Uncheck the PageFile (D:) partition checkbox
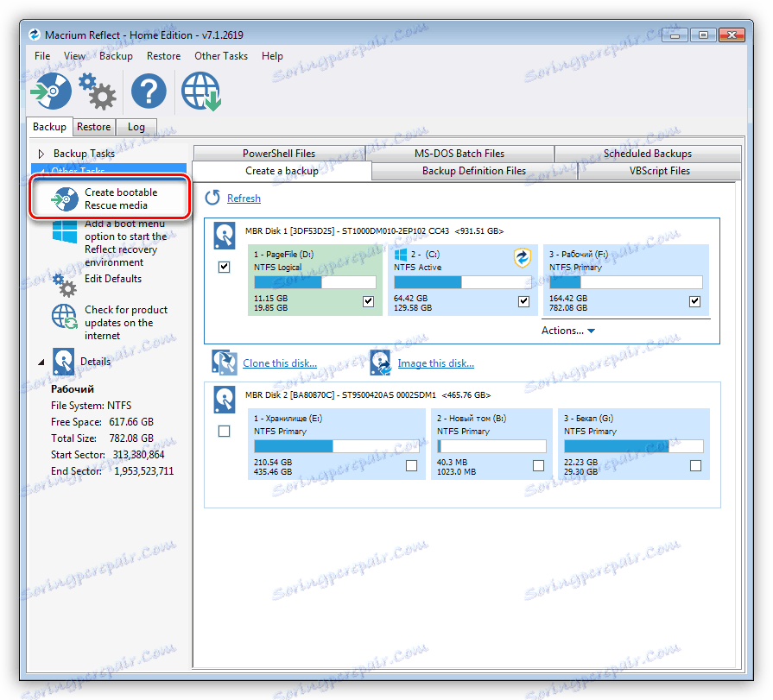 [x=368, y=301]
